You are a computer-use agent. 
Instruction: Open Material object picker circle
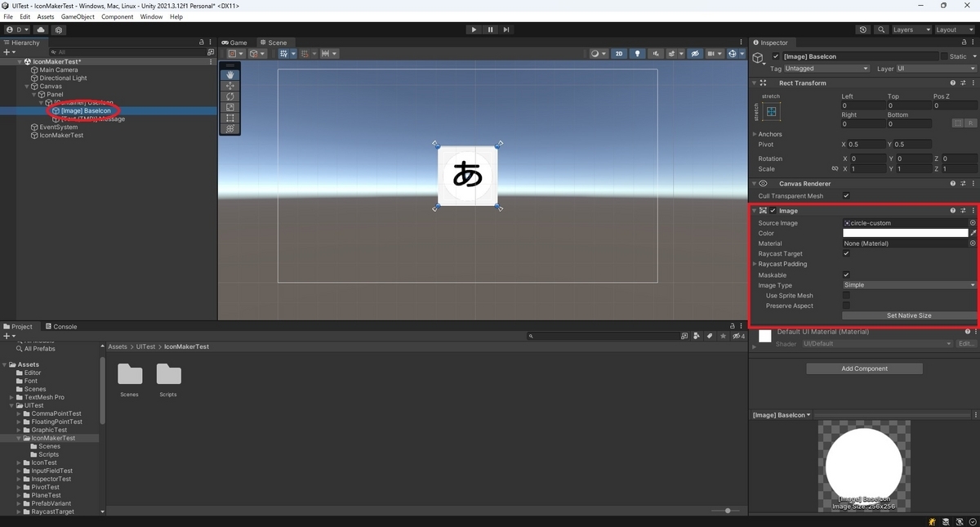pyautogui.click(x=973, y=243)
